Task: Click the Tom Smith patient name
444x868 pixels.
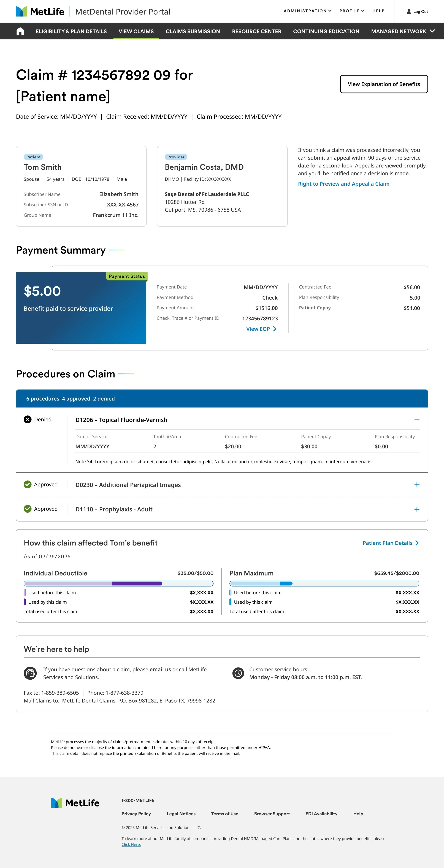Action: click(x=42, y=167)
